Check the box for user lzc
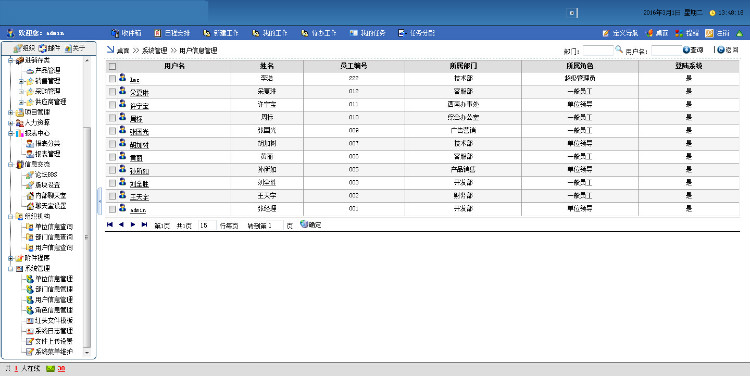This screenshot has width=750, height=376. (112, 79)
